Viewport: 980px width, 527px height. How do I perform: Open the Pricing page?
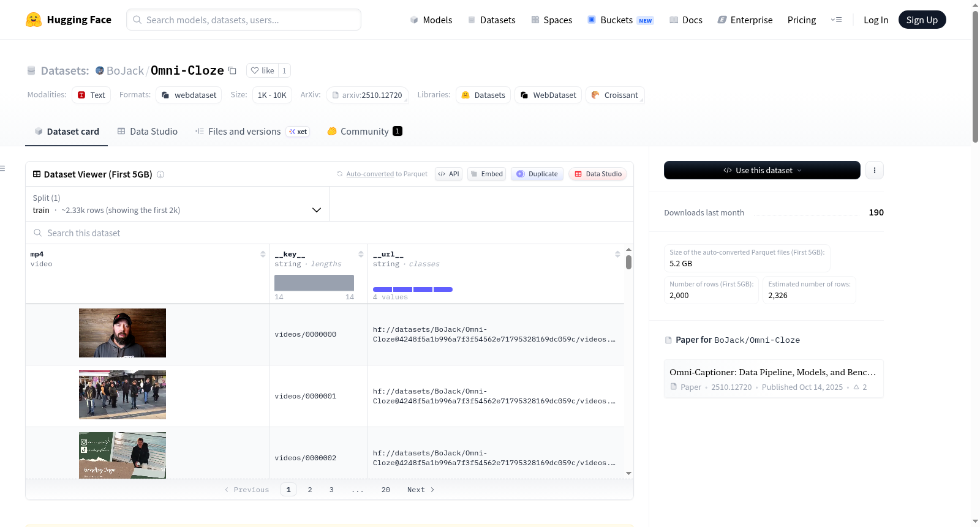click(x=802, y=20)
